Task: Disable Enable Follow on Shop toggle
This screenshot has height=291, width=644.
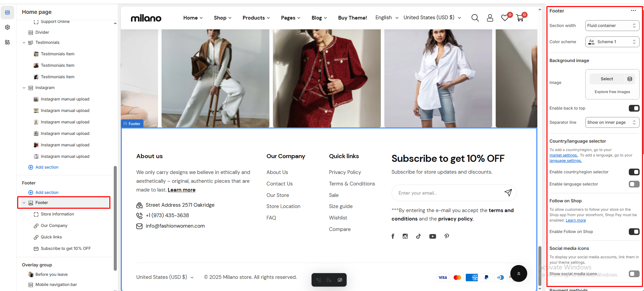Action: pyautogui.click(x=634, y=232)
